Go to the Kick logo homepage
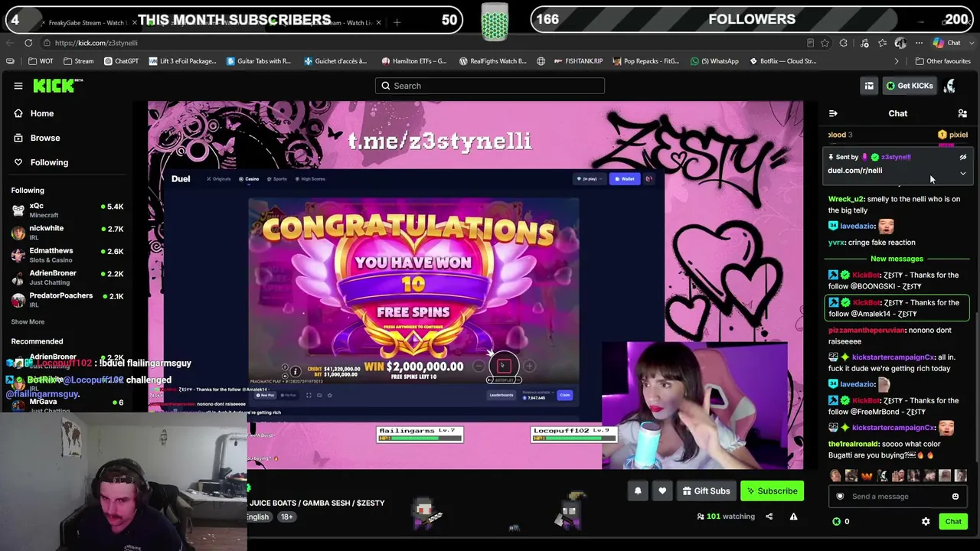980x551 pixels. click(x=57, y=86)
